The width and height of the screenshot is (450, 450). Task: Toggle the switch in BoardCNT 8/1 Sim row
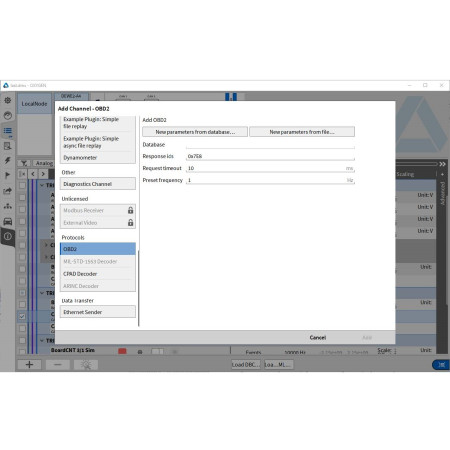(157, 351)
